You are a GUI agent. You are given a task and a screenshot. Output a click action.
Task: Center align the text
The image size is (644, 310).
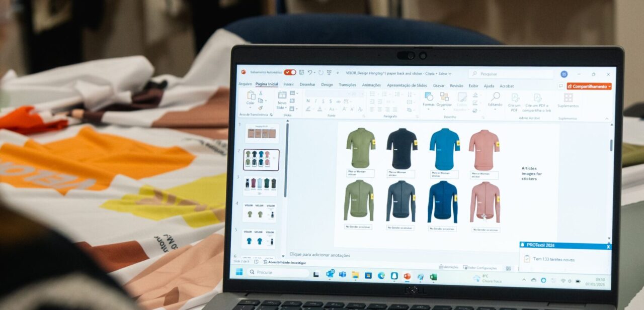(380, 109)
